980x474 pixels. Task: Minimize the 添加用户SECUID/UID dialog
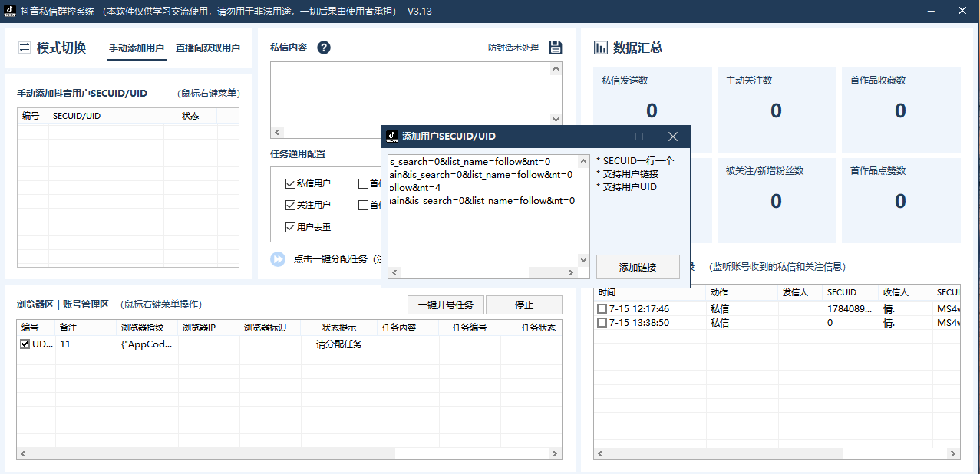(605, 137)
